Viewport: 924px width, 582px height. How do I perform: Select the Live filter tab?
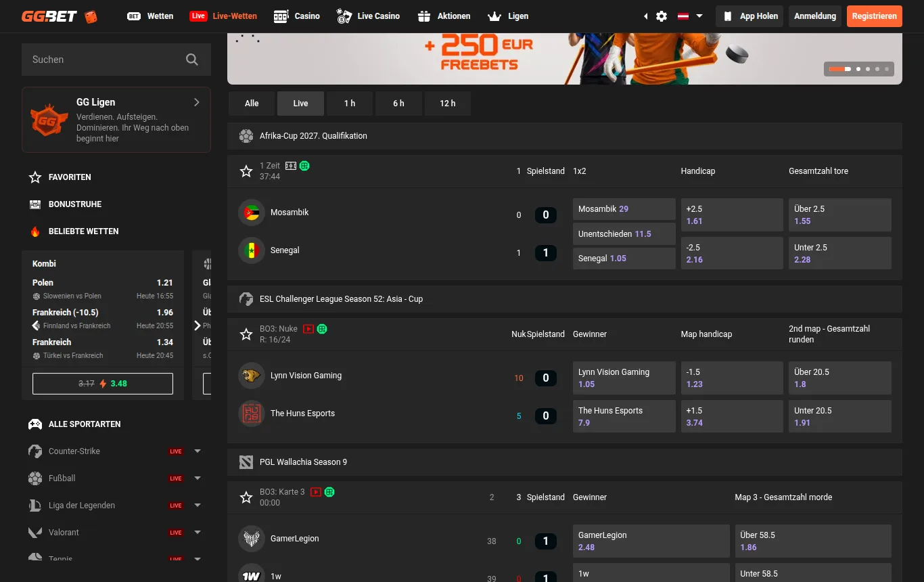pyautogui.click(x=300, y=104)
